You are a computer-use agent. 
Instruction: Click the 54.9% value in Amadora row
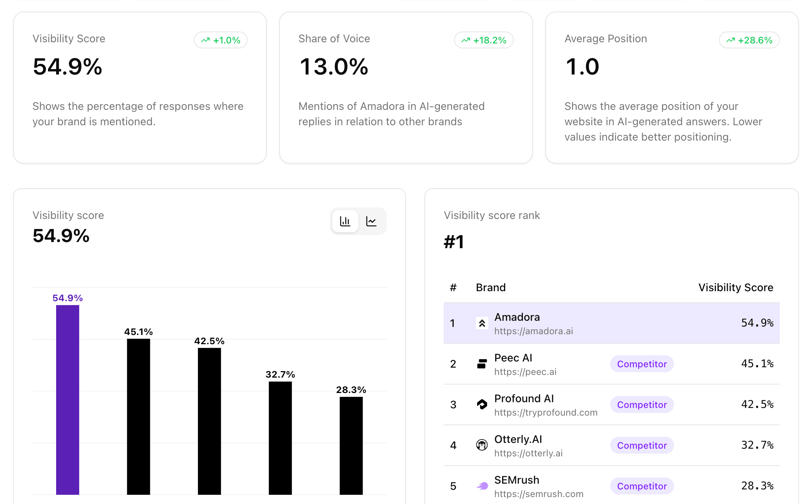757,323
